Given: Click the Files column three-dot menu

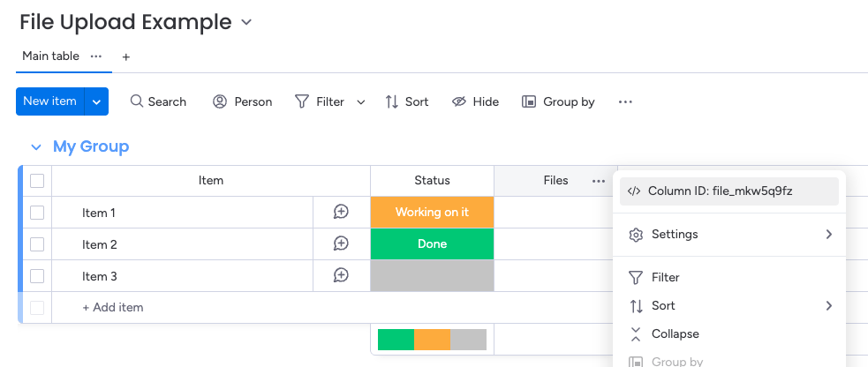Looking at the screenshot, I should point(599,181).
